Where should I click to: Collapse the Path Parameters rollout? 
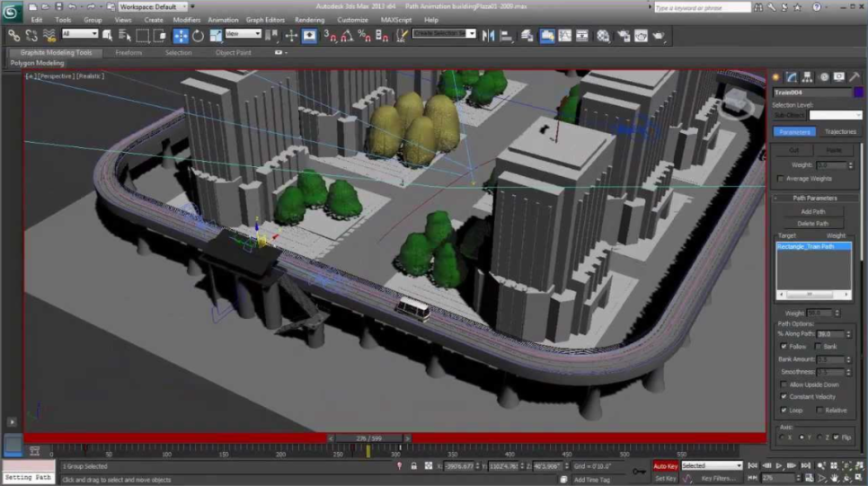tap(815, 199)
